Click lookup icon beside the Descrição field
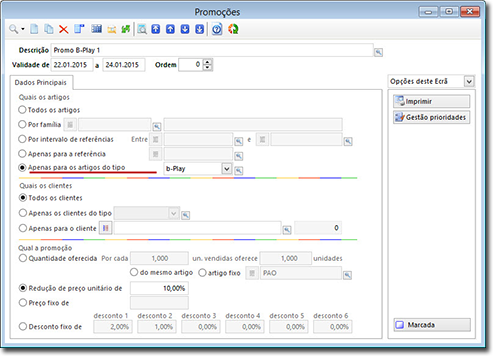The height and width of the screenshot is (360, 496). point(378,52)
